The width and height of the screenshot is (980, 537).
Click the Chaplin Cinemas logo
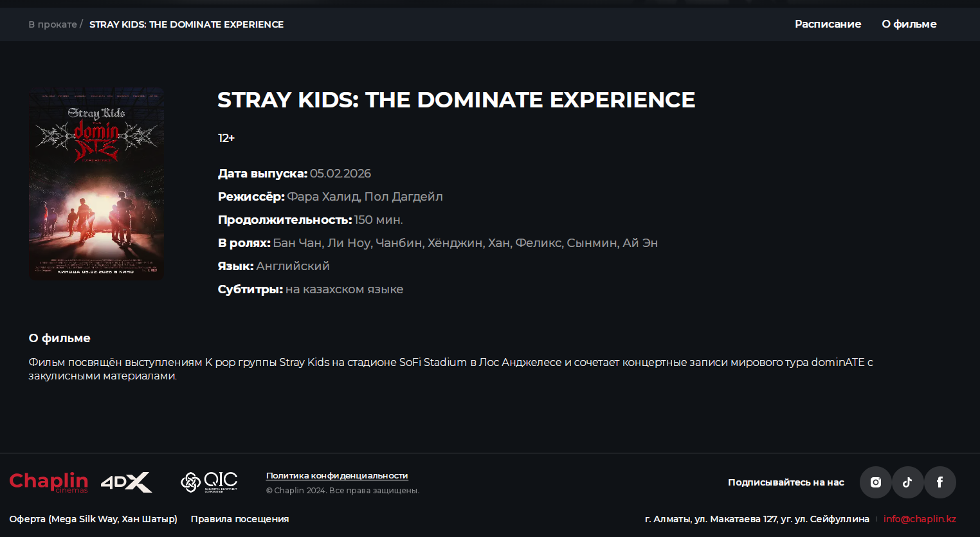tap(49, 482)
